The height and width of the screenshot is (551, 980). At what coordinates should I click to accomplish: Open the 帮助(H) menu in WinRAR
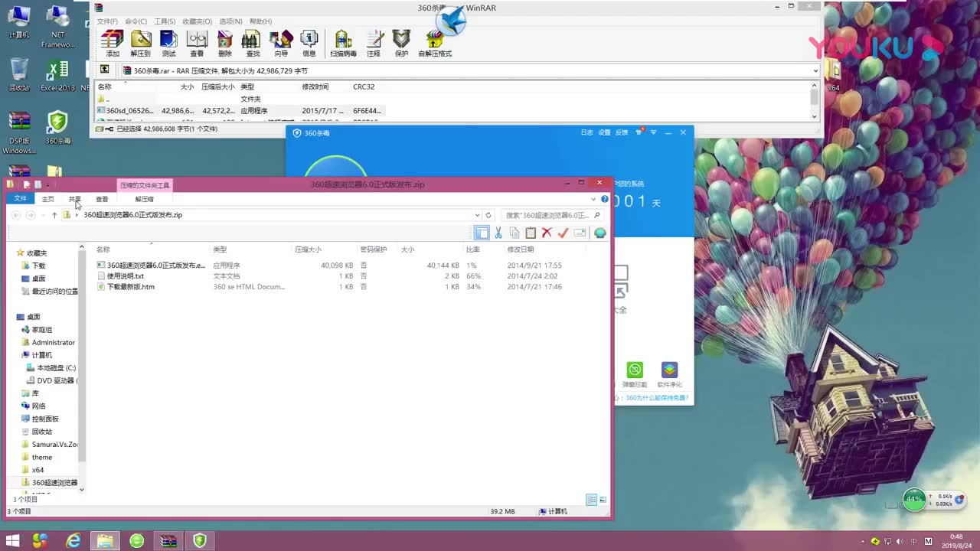(x=260, y=21)
